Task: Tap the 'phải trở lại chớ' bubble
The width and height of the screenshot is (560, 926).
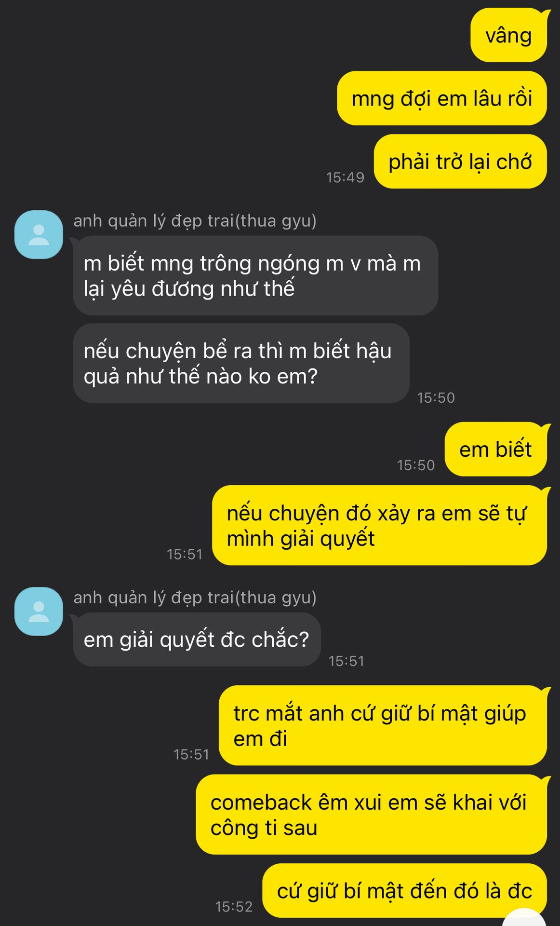Action: pos(460,162)
